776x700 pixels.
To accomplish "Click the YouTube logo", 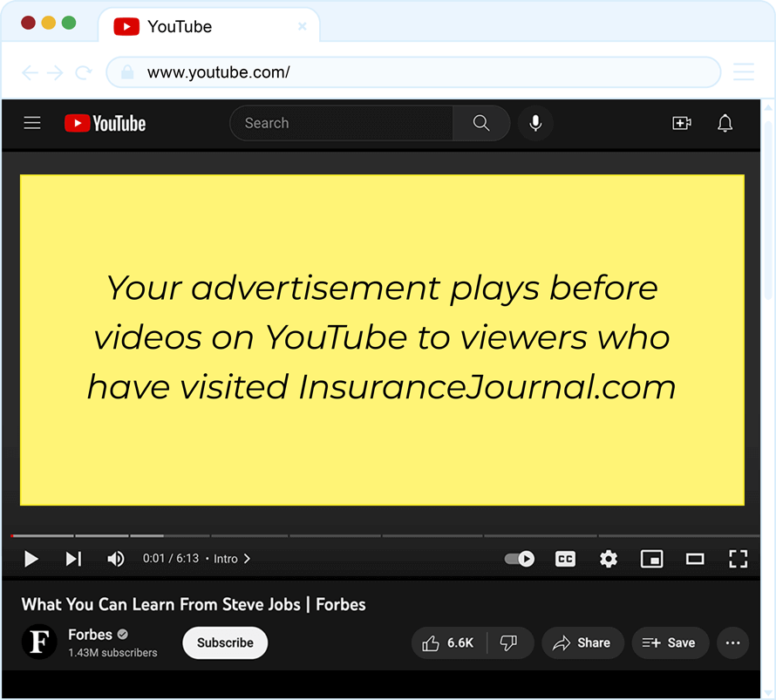I will (106, 124).
